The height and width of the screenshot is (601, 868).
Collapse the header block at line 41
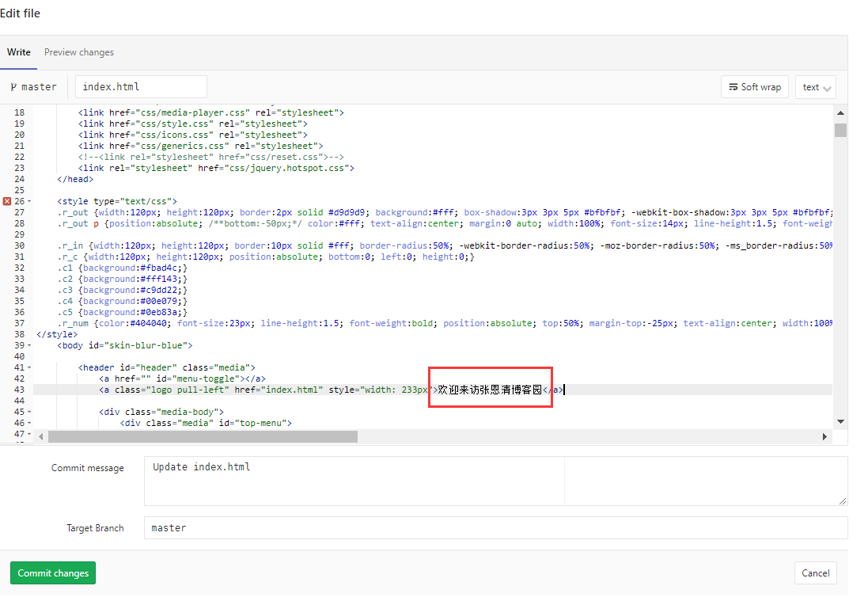[x=28, y=367]
